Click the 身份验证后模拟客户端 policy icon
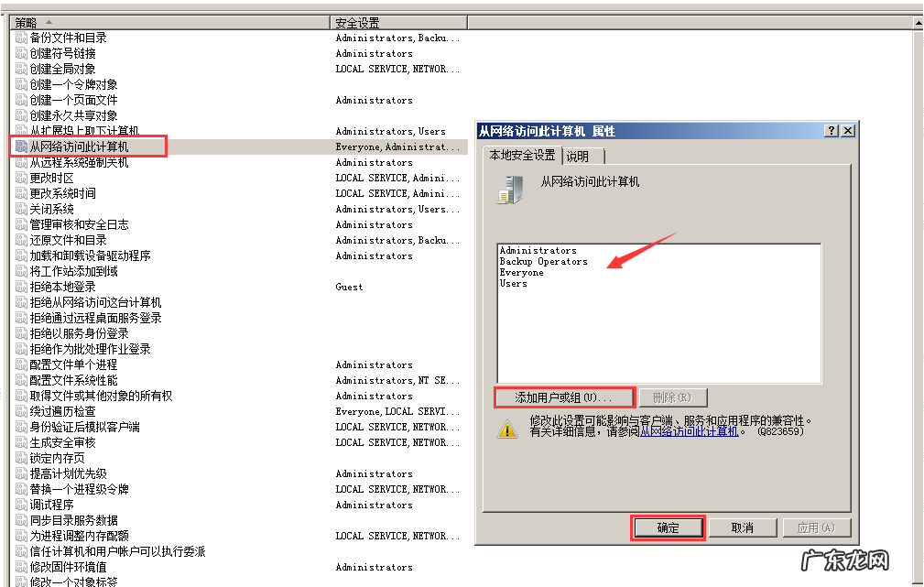Viewport: 924px width, 587px height. pyautogui.click(x=20, y=427)
